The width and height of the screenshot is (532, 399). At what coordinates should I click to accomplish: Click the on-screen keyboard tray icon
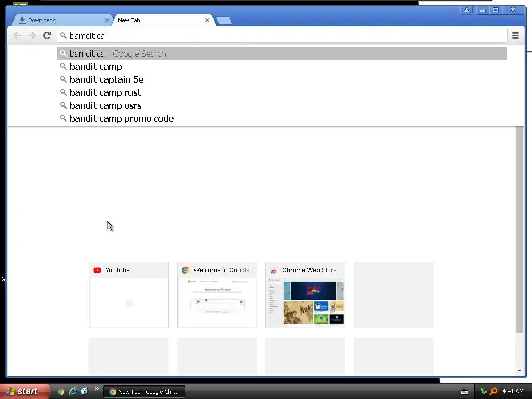[464, 392]
